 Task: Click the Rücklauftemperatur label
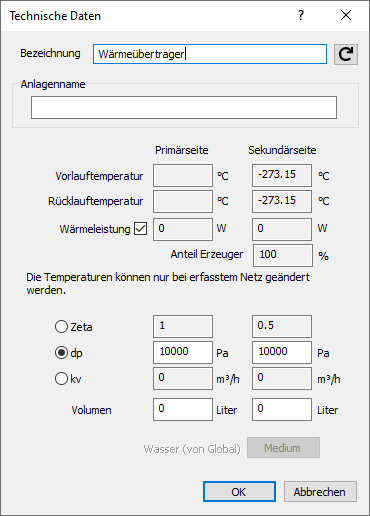(96, 201)
